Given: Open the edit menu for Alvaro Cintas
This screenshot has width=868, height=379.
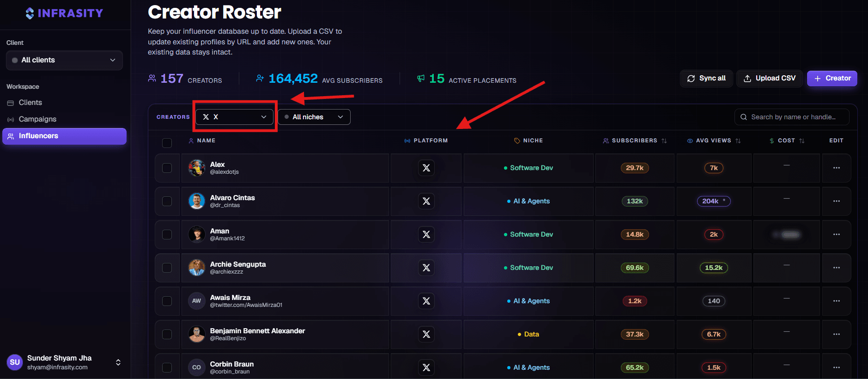Looking at the screenshot, I should click(837, 201).
